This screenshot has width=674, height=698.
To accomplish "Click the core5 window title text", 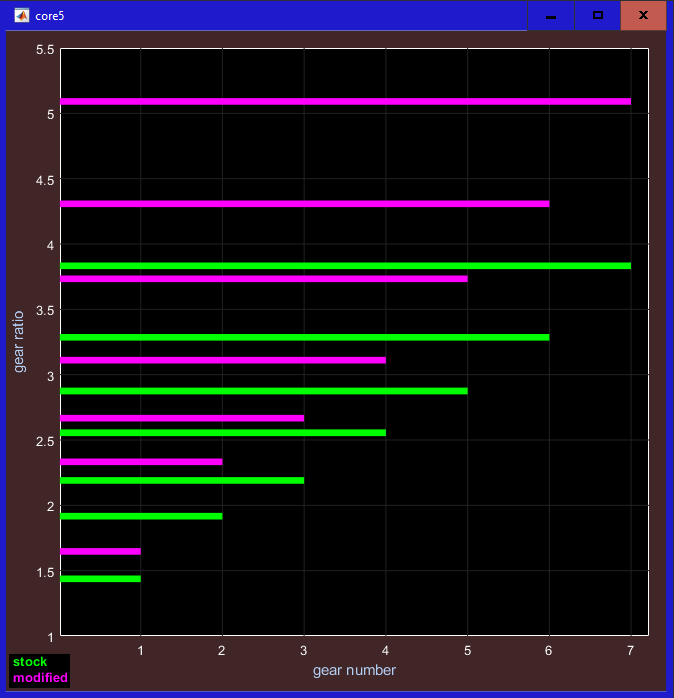I will tap(50, 16).
